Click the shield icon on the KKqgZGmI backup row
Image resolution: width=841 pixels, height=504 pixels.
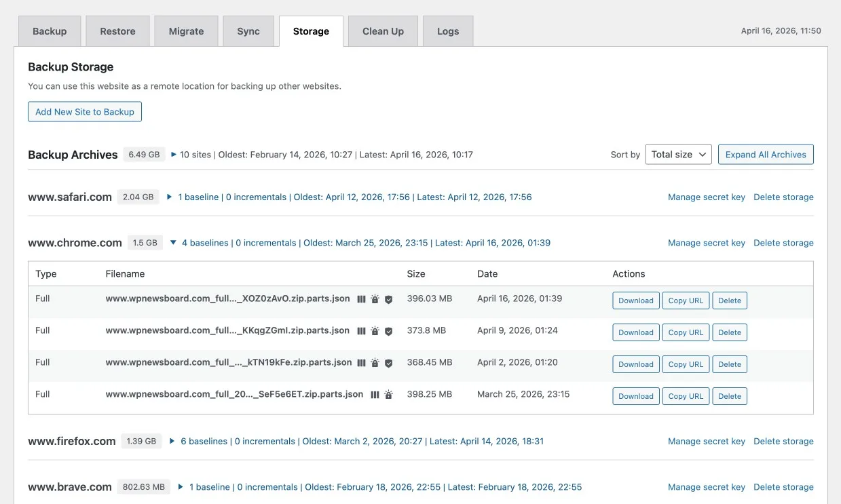(x=388, y=331)
